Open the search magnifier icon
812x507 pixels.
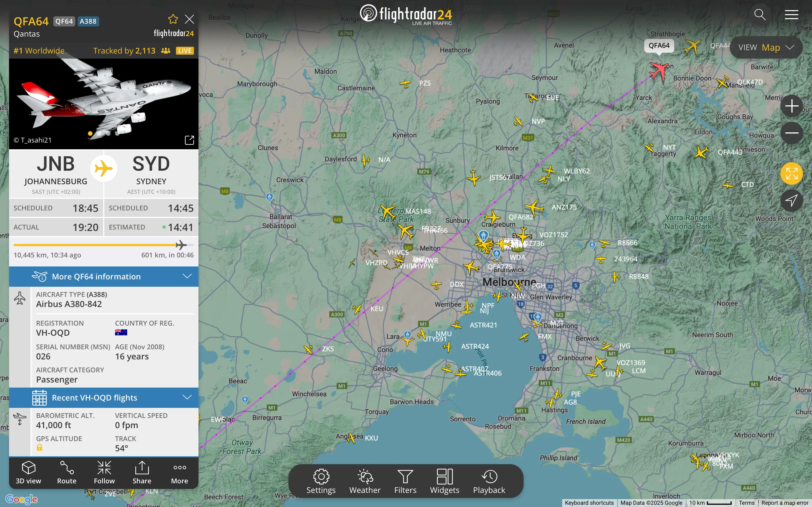pyautogui.click(x=760, y=15)
